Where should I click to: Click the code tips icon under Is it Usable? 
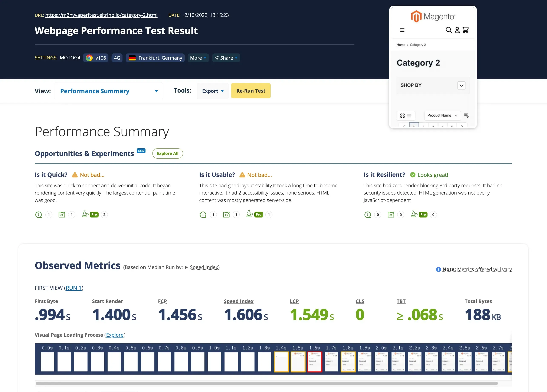(x=226, y=215)
